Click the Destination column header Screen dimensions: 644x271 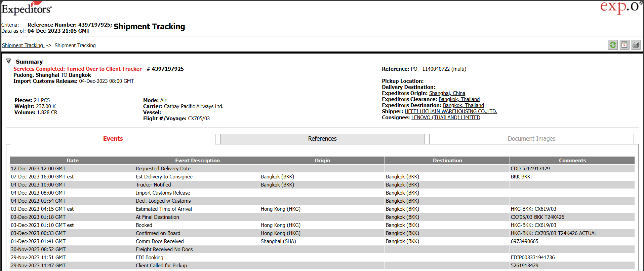pos(447,161)
